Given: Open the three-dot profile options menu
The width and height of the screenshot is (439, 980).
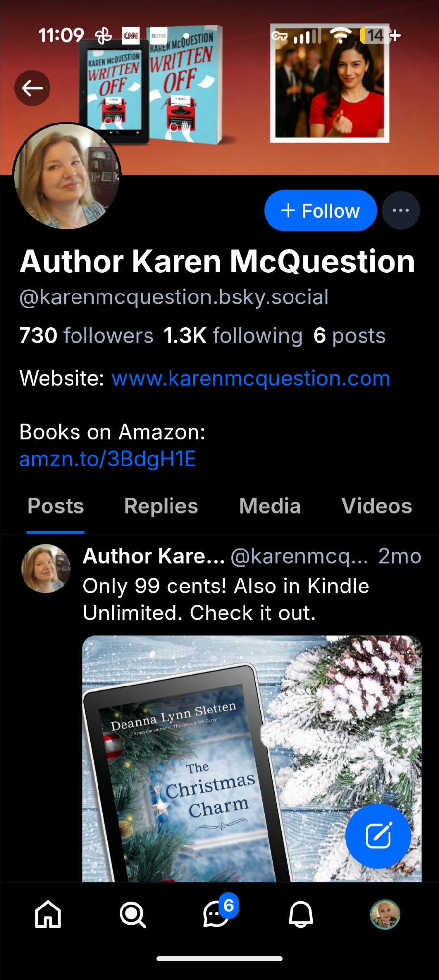Looking at the screenshot, I should (x=401, y=211).
